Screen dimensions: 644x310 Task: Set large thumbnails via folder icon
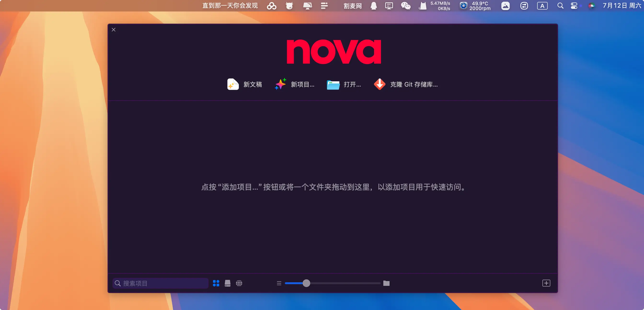[386, 283]
